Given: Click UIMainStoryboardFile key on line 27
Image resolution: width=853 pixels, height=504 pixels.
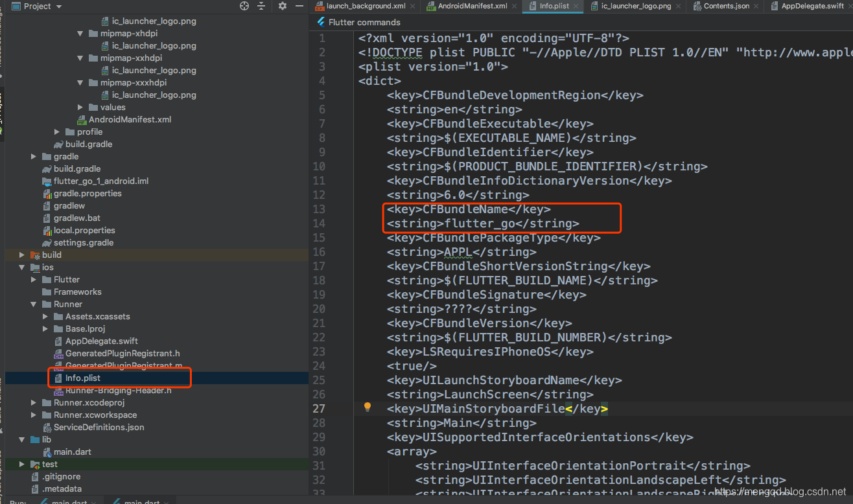Looking at the screenshot, I should click(x=493, y=409).
